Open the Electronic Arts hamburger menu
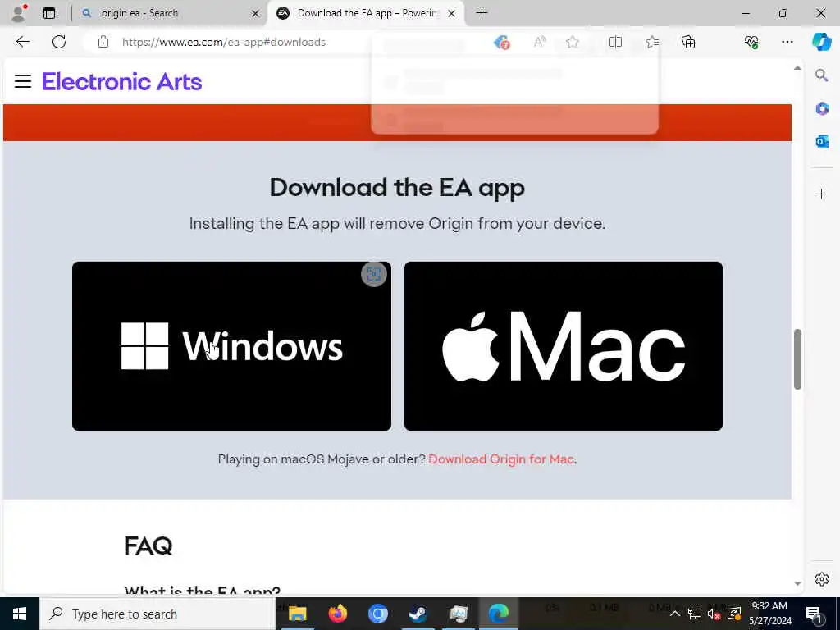The width and height of the screenshot is (840, 630). click(x=22, y=81)
